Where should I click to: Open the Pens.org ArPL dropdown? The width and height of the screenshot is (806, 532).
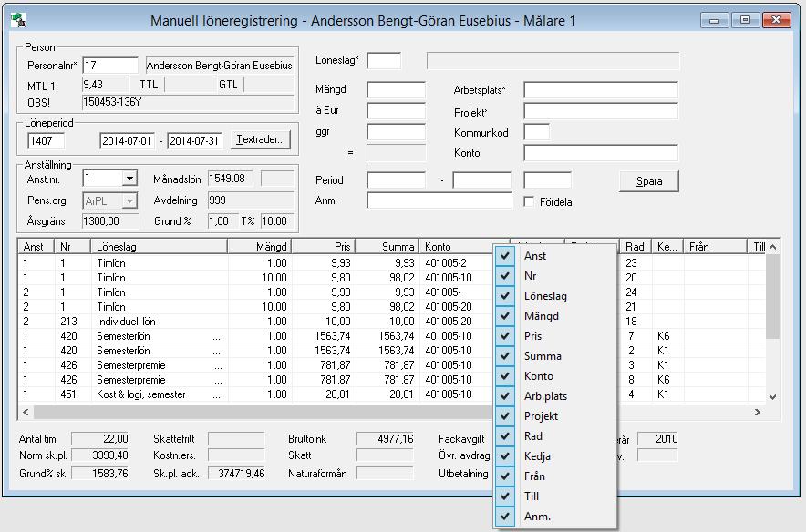tap(130, 200)
